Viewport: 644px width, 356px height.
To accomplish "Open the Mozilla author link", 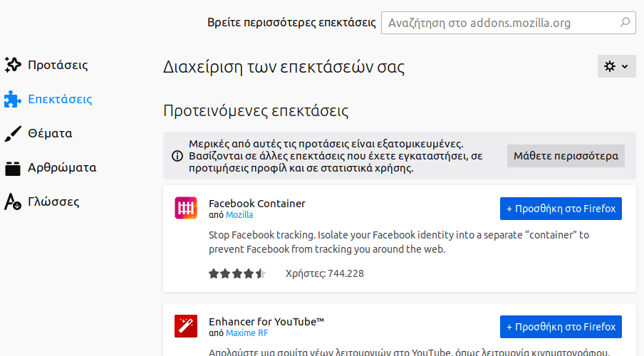I will tap(239, 215).
